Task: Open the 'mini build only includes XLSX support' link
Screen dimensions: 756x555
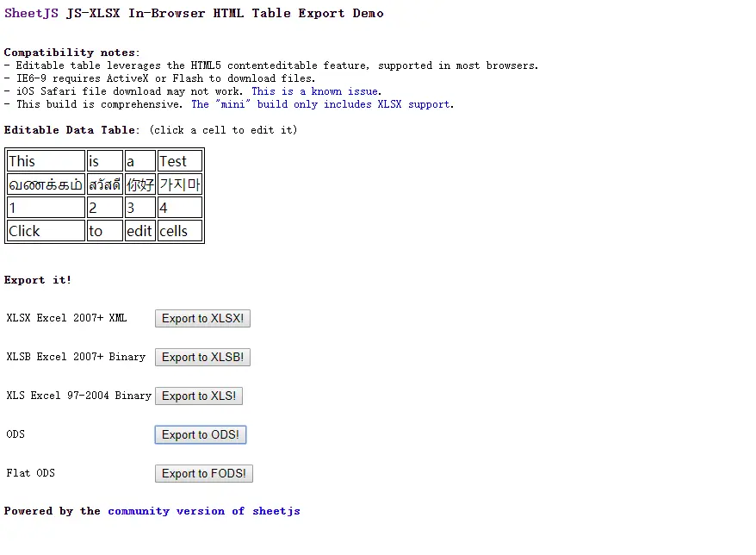Action: (321, 104)
